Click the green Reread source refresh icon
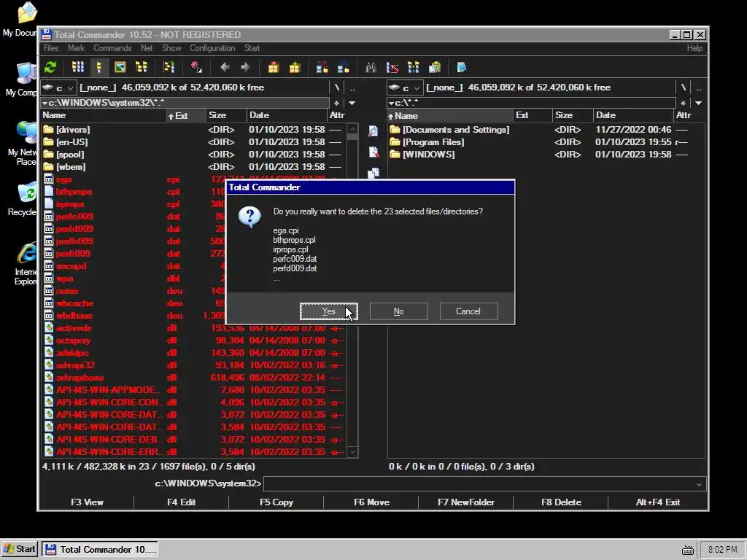Screen dimensions: 747x560 (50, 67)
